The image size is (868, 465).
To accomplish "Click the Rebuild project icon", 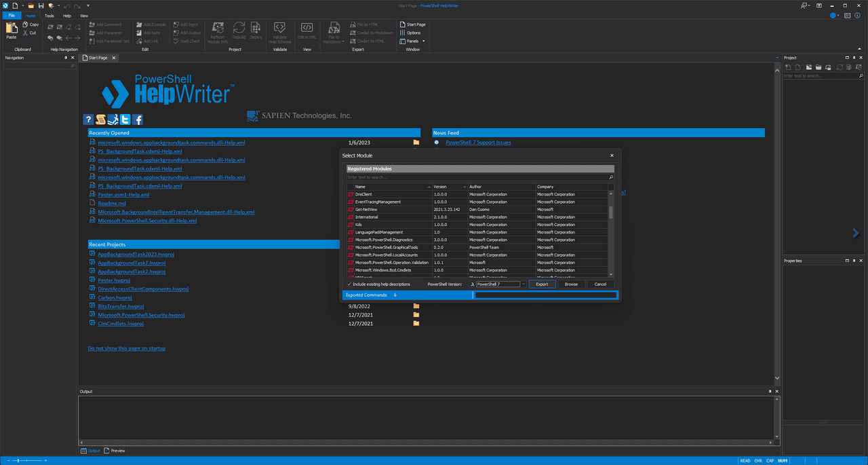I will [239, 28].
